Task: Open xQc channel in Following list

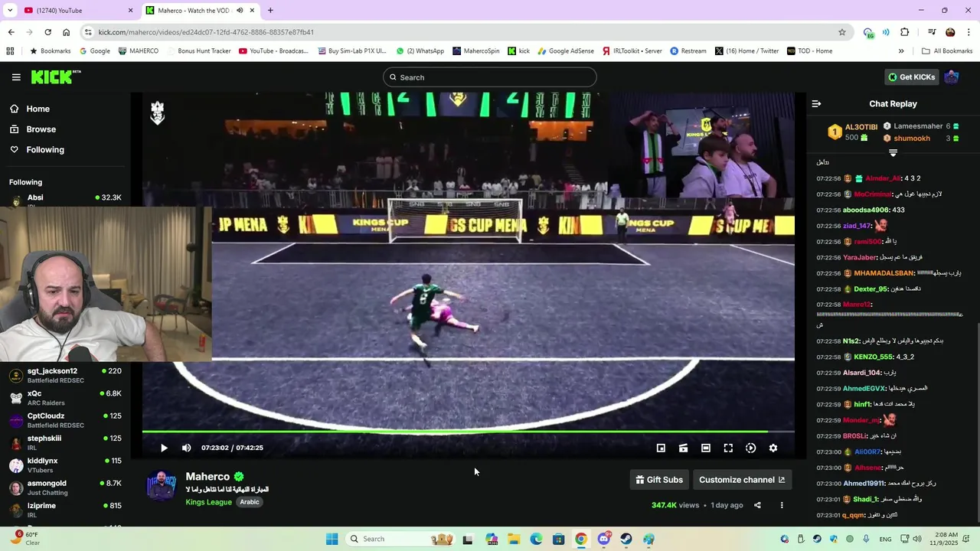Action: pos(65,398)
